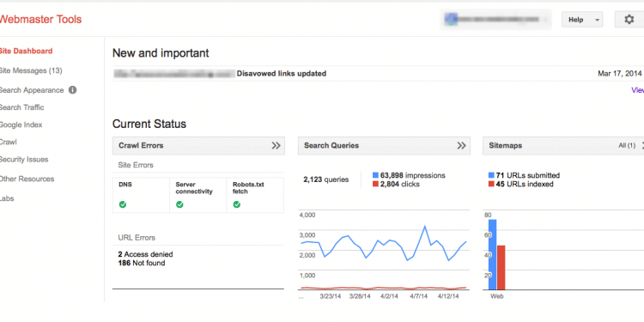Open the Security Issues sidebar item
The image size is (644, 322).
[x=24, y=160]
